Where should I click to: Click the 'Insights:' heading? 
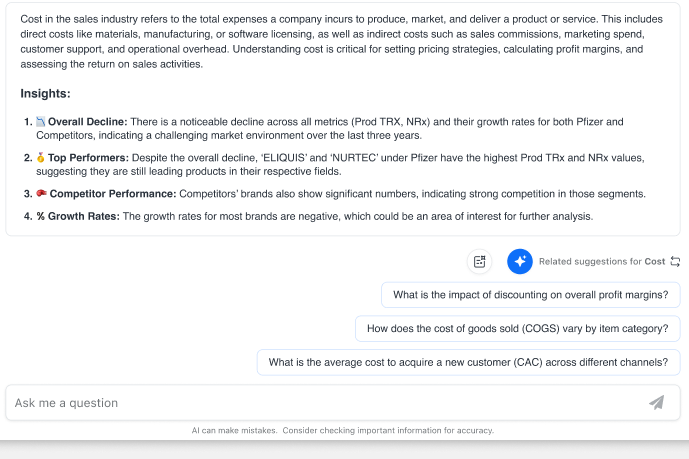[45, 94]
